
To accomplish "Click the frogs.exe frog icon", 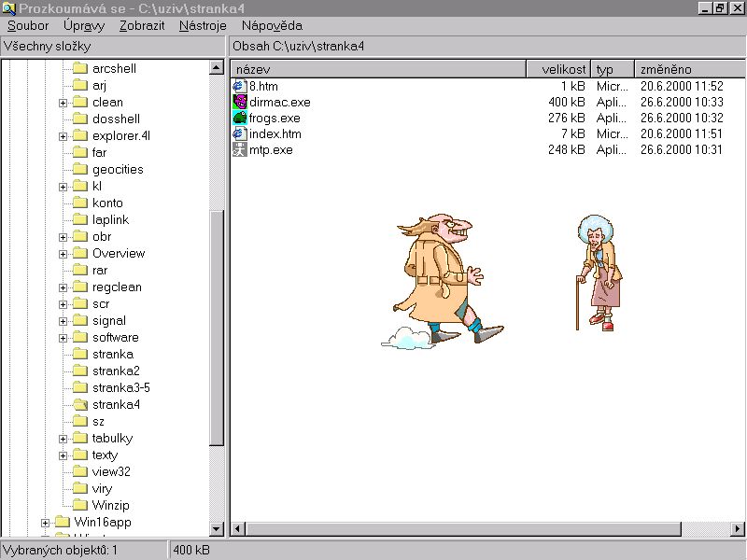I will click(240, 118).
